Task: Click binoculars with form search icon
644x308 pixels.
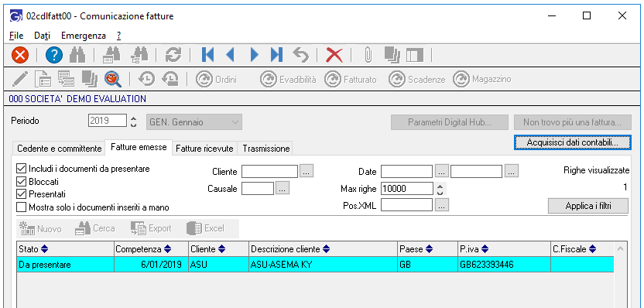Action: click(111, 55)
